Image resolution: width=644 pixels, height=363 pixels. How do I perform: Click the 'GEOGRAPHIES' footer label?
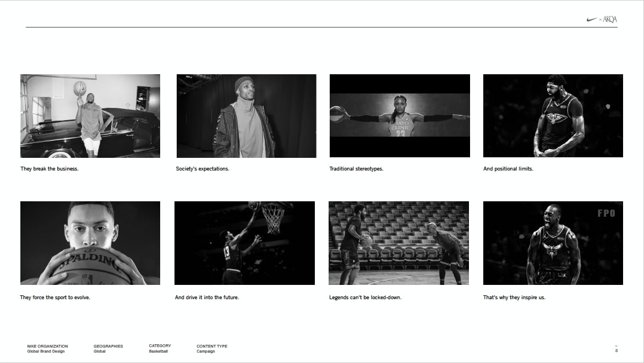(x=108, y=346)
